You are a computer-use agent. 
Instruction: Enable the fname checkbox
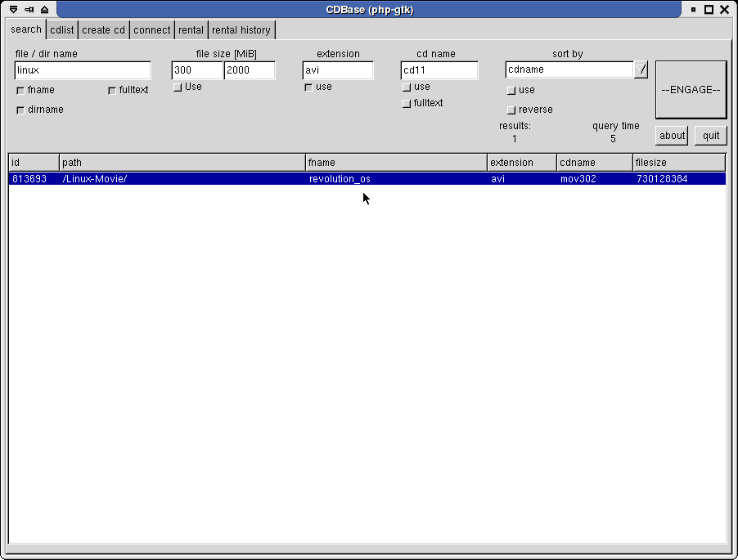click(20, 90)
